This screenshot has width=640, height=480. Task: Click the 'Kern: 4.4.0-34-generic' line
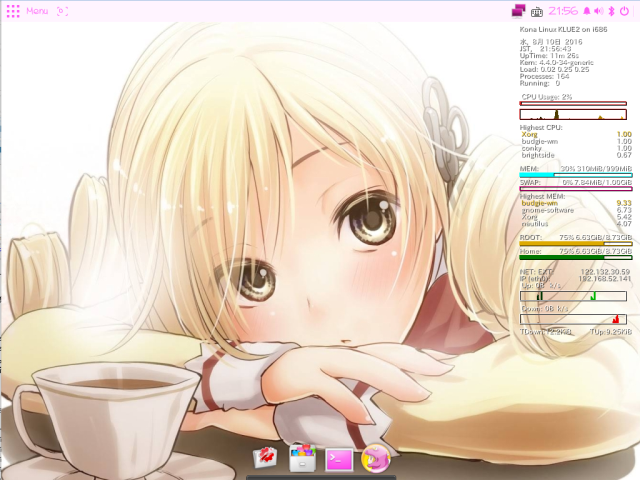pos(556,62)
